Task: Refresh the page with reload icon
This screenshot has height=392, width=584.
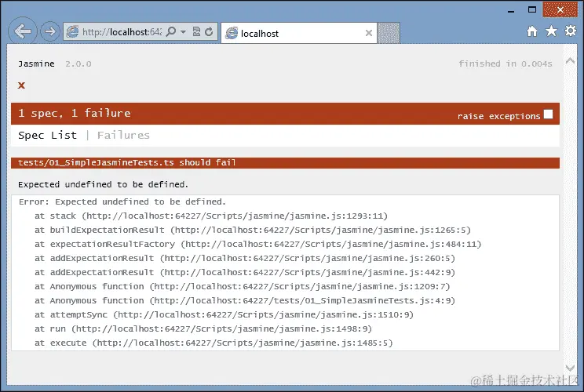Action: coord(209,32)
